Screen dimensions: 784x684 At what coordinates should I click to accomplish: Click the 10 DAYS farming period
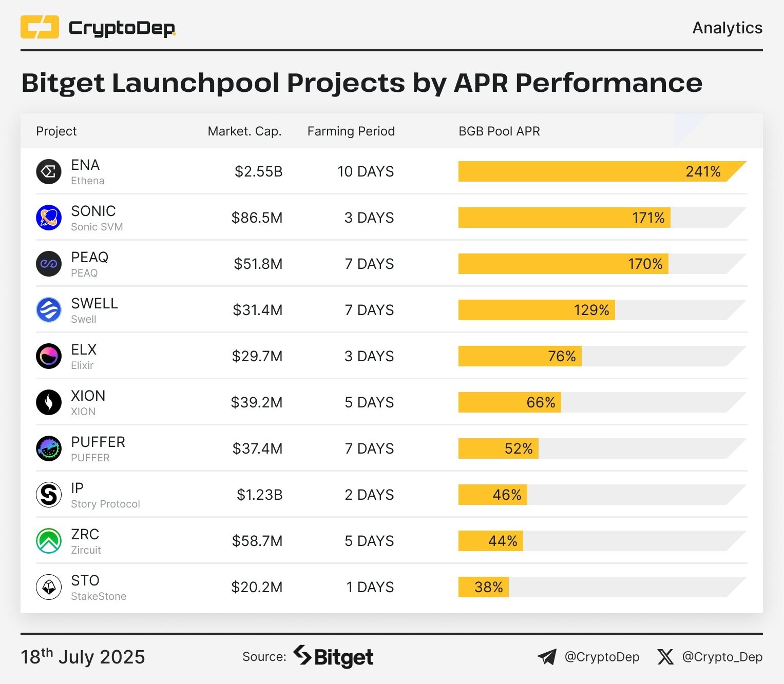[366, 171]
